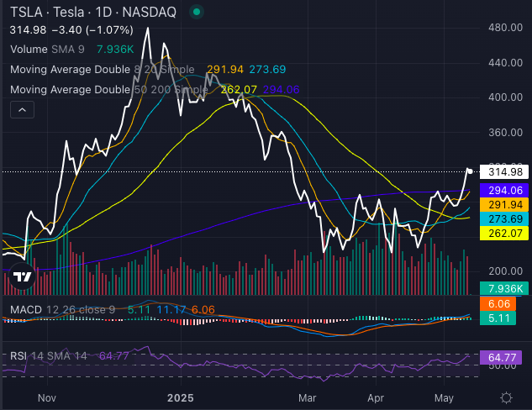Click the 262.07 value in MA legend
Viewport: 532px width, 410px height.
click(x=239, y=90)
